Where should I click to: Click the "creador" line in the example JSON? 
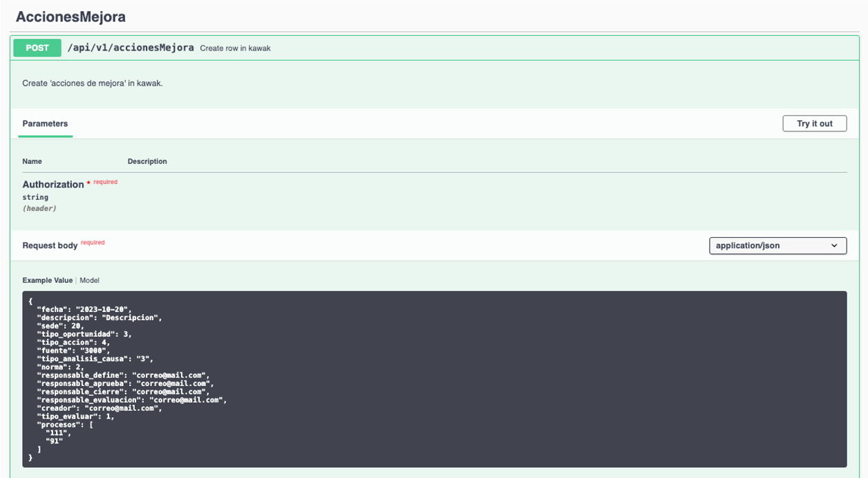(x=100, y=408)
